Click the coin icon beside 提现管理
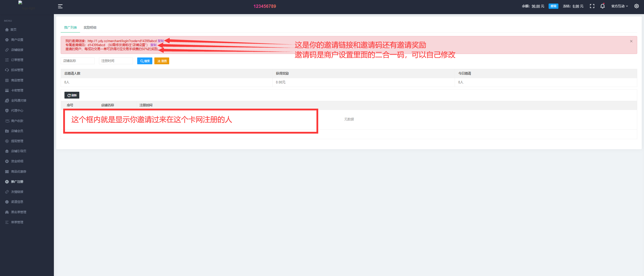 7,141
